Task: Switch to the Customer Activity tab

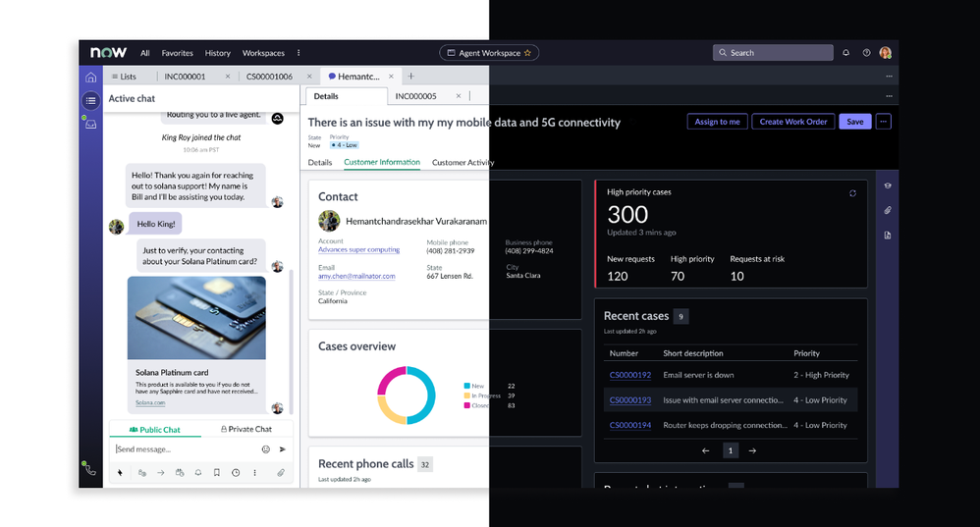Action: (x=463, y=163)
